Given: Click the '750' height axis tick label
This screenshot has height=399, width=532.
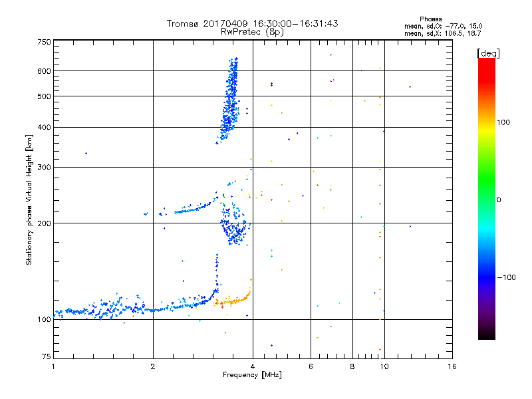Looking at the screenshot, I should (x=44, y=42).
